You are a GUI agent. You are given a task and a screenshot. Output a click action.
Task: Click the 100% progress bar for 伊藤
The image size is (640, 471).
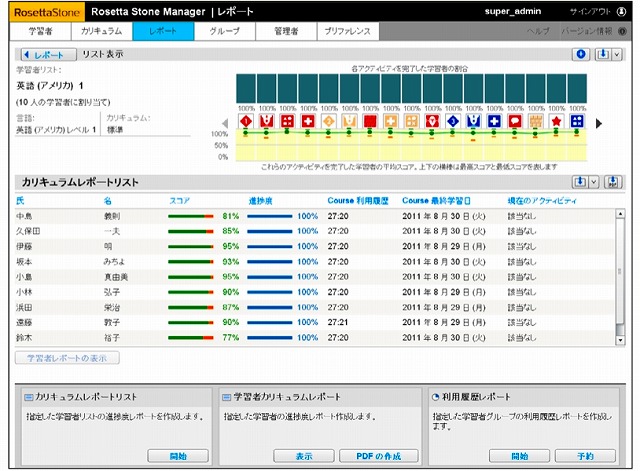click(270, 247)
